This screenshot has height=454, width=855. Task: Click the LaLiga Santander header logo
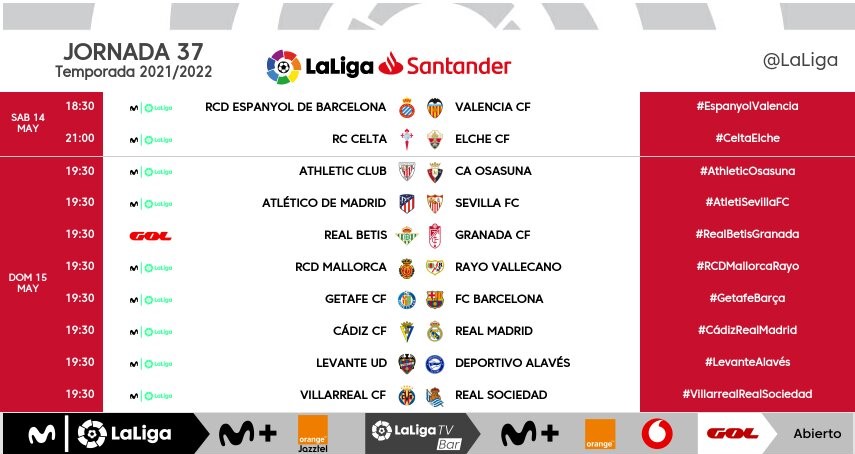(x=389, y=66)
